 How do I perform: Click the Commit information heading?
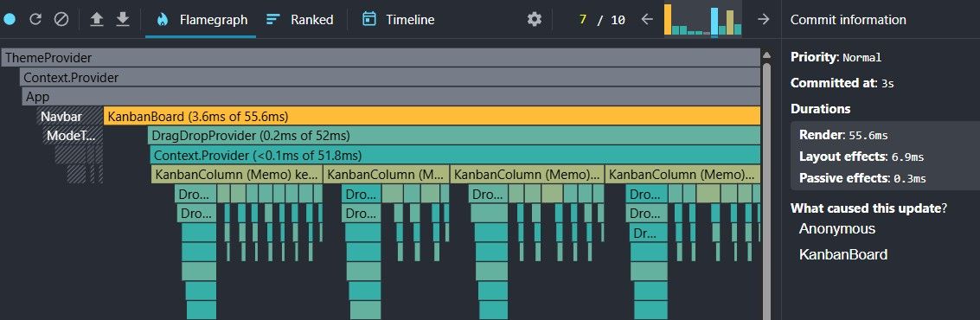[x=849, y=19]
